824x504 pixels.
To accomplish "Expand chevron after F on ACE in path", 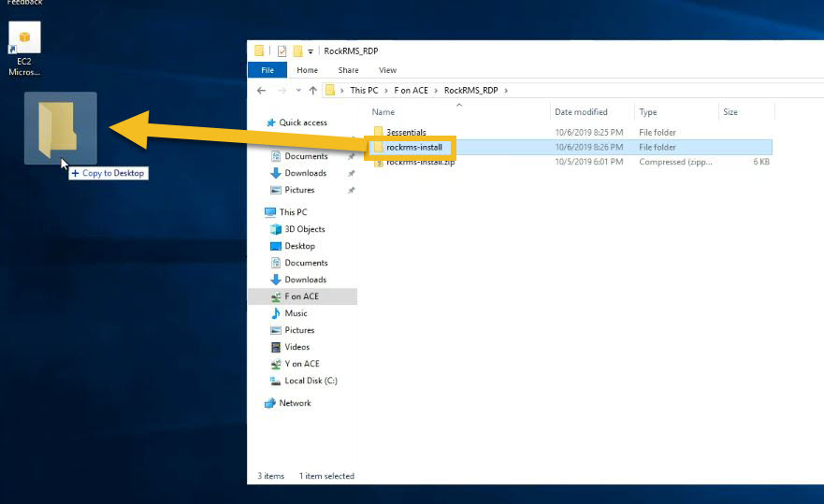I will coord(436,91).
